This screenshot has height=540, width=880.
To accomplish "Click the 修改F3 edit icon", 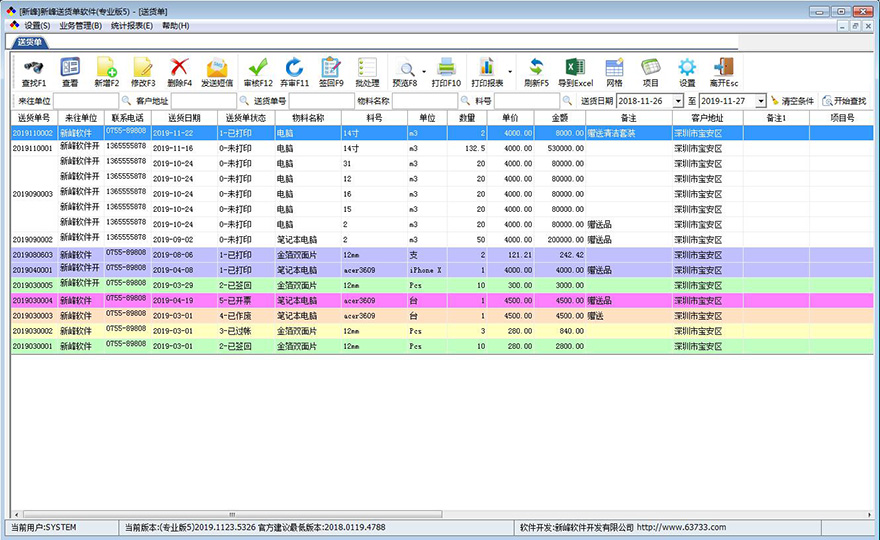I will (143, 67).
